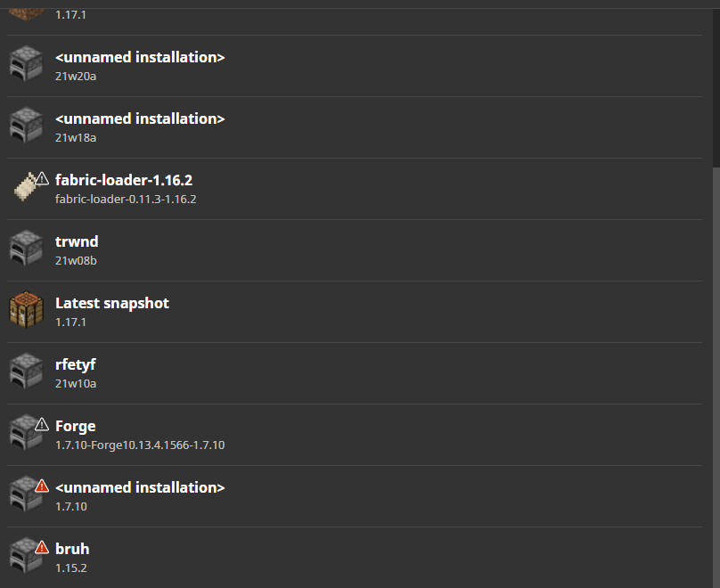Click the crafting table icon for Latest snapshot

[x=27, y=311]
